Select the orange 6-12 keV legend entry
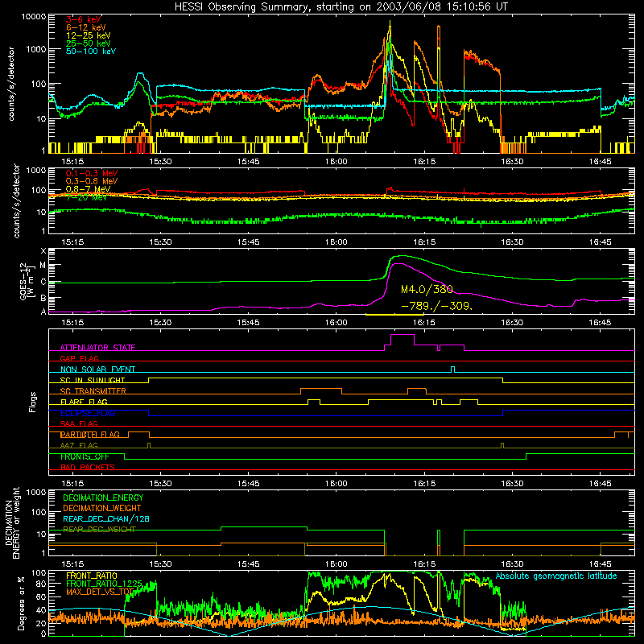This screenshot has height=644, width=644. click(86, 27)
